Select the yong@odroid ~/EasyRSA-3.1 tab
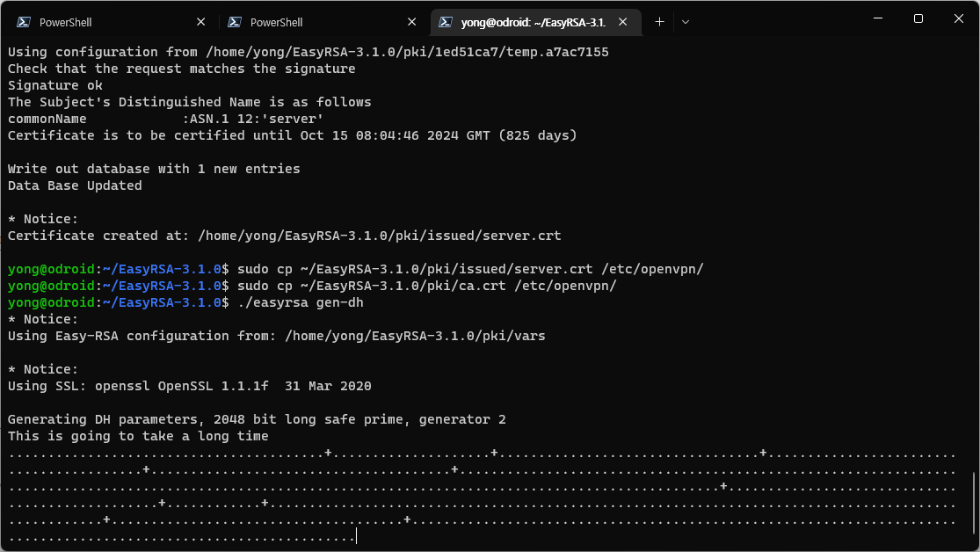The height and width of the screenshot is (552, 980). point(535,22)
